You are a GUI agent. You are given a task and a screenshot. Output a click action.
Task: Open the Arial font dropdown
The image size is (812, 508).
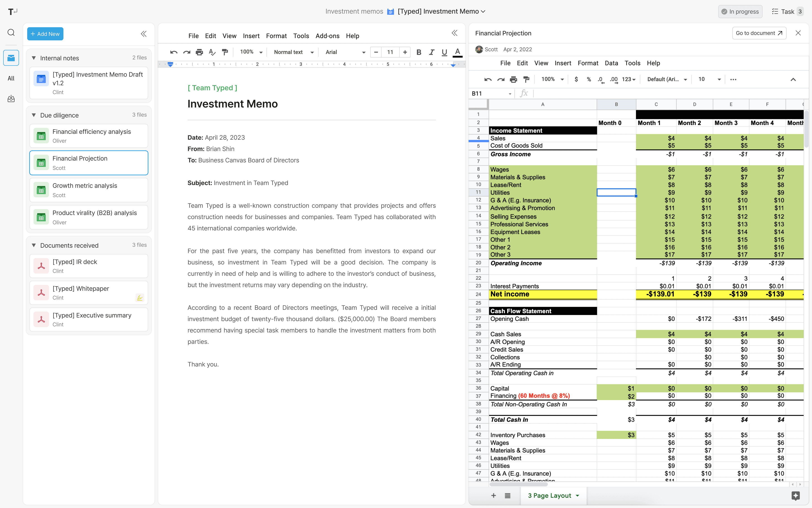[345, 52]
